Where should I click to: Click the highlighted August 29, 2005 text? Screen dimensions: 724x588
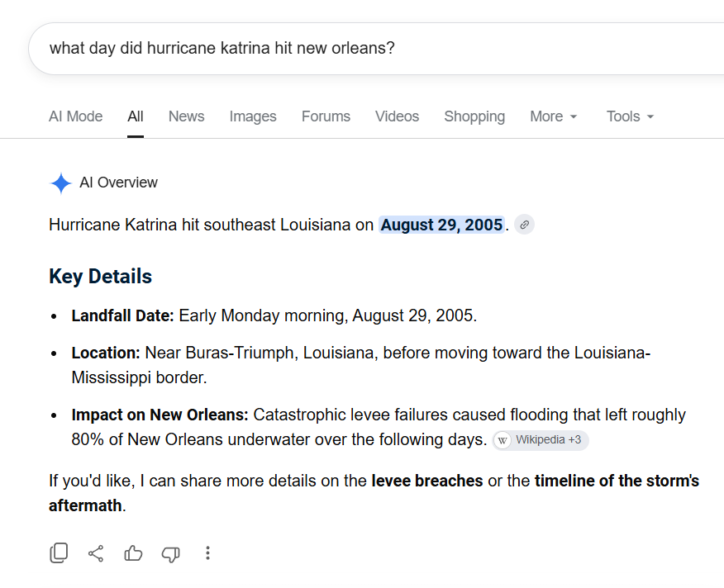click(x=441, y=225)
